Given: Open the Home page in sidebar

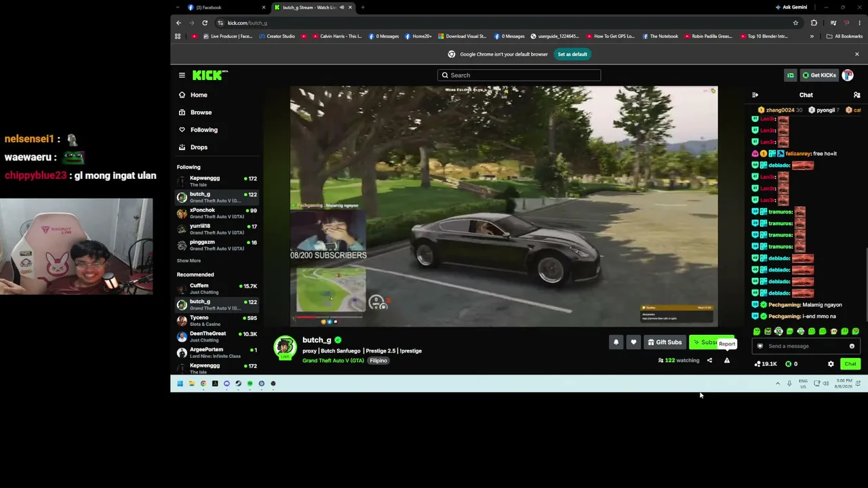Looking at the screenshot, I should (216, 95).
